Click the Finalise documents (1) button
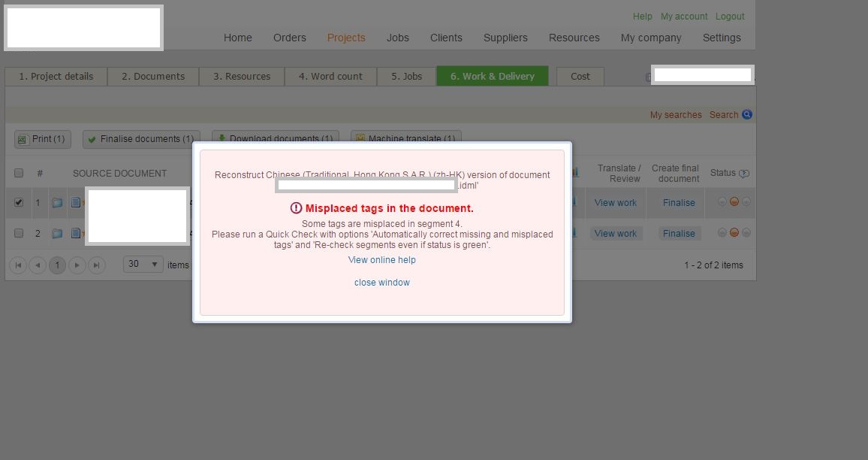 click(141, 139)
